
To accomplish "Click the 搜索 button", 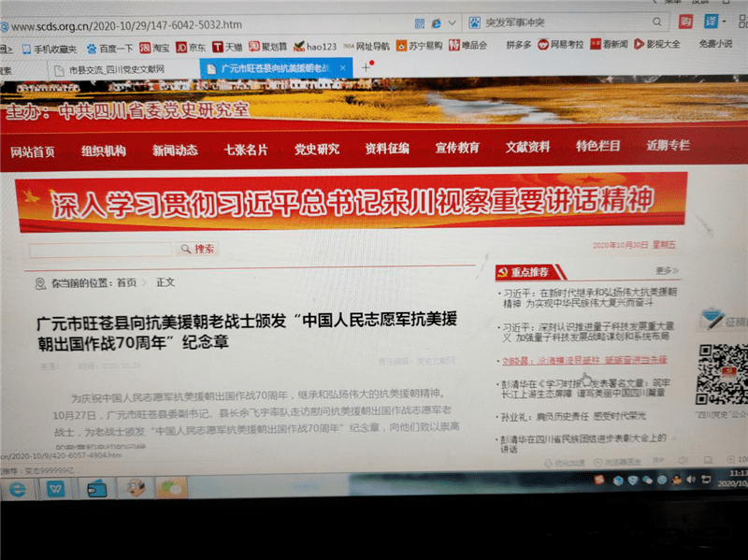I will tap(199, 250).
